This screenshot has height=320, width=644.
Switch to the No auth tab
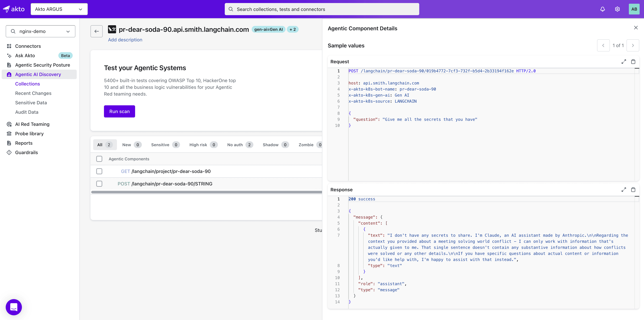[240, 145]
